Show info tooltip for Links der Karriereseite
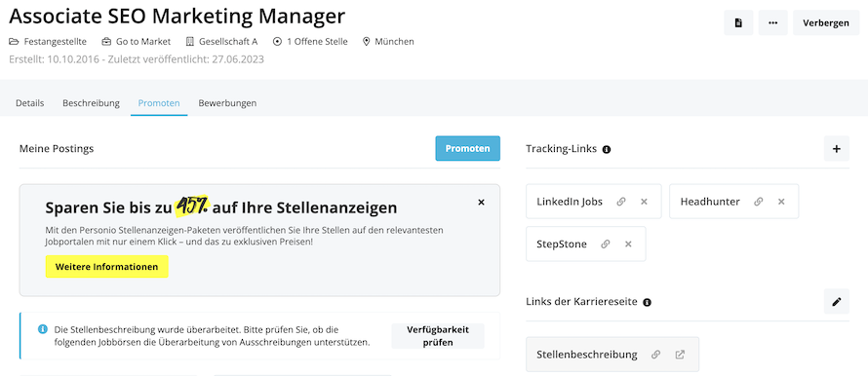868x376 pixels. (x=647, y=302)
